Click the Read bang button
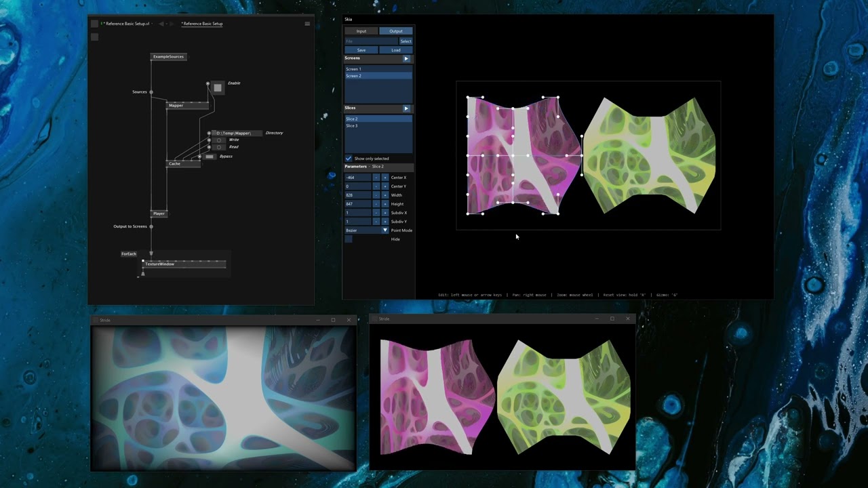The width and height of the screenshot is (868, 488). (219, 147)
